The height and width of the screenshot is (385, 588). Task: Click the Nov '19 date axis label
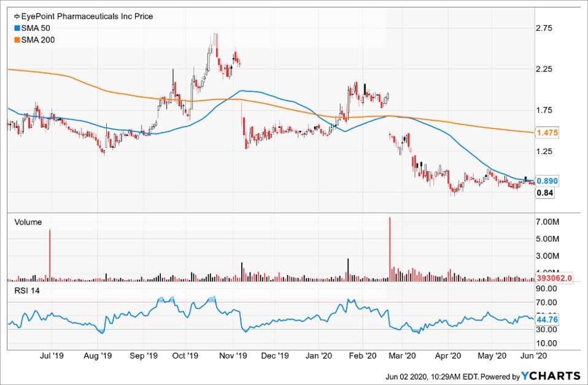click(x=233, y=355)
